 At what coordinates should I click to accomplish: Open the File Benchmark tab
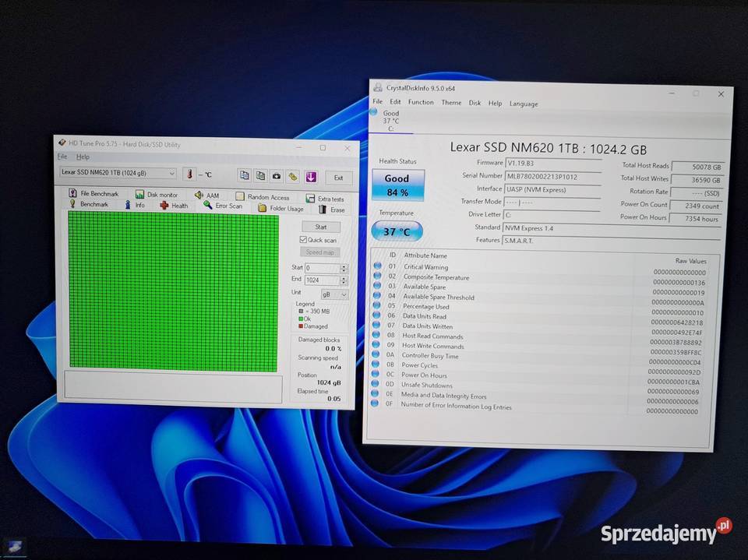(94, 193)
